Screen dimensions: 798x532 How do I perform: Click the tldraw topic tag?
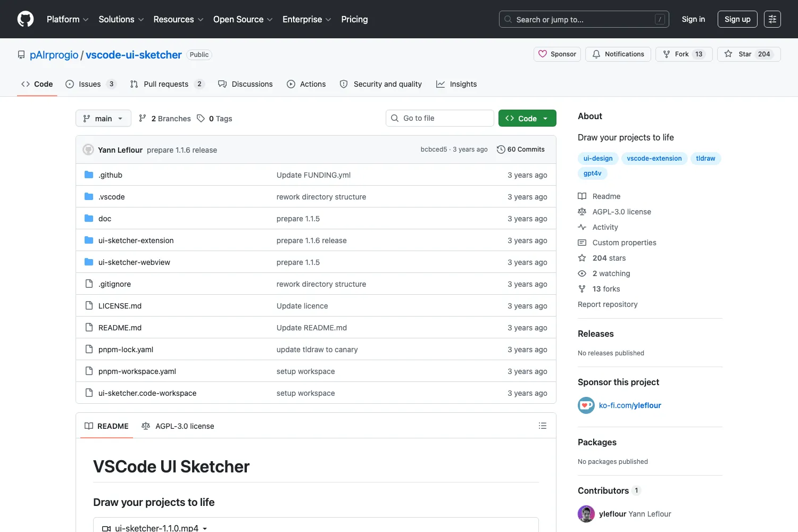coord(705,159)
